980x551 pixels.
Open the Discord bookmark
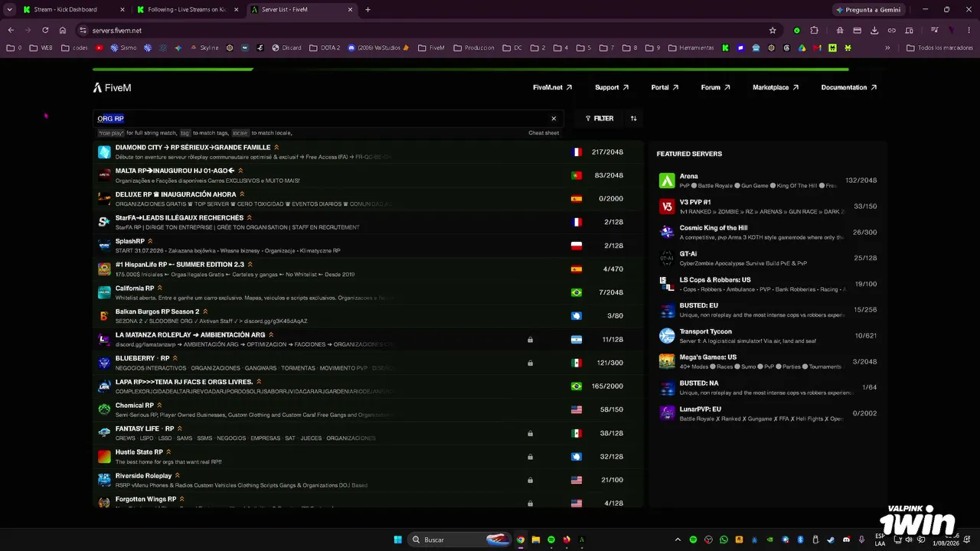coord(286,47)
